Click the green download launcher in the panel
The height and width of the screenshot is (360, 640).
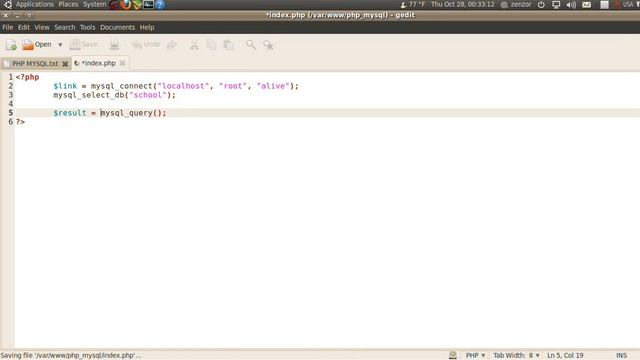(x=137, y=4)
